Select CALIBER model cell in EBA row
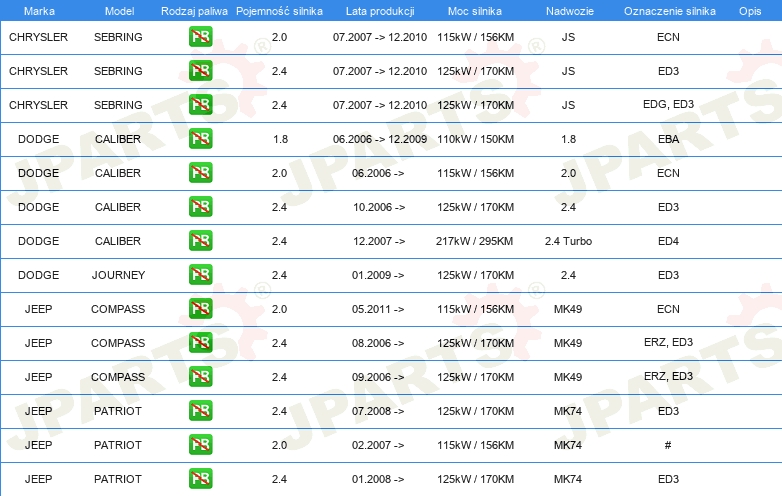 [x=118, y=139]
